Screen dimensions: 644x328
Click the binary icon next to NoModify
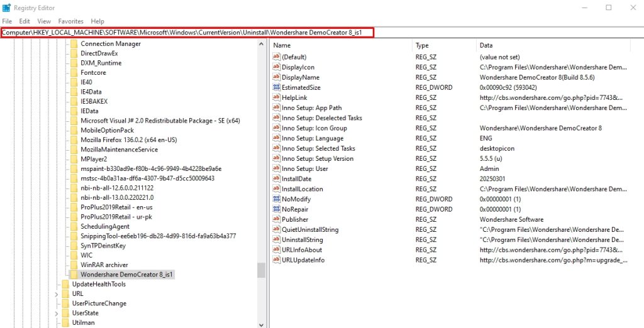[x=277, y=199]
